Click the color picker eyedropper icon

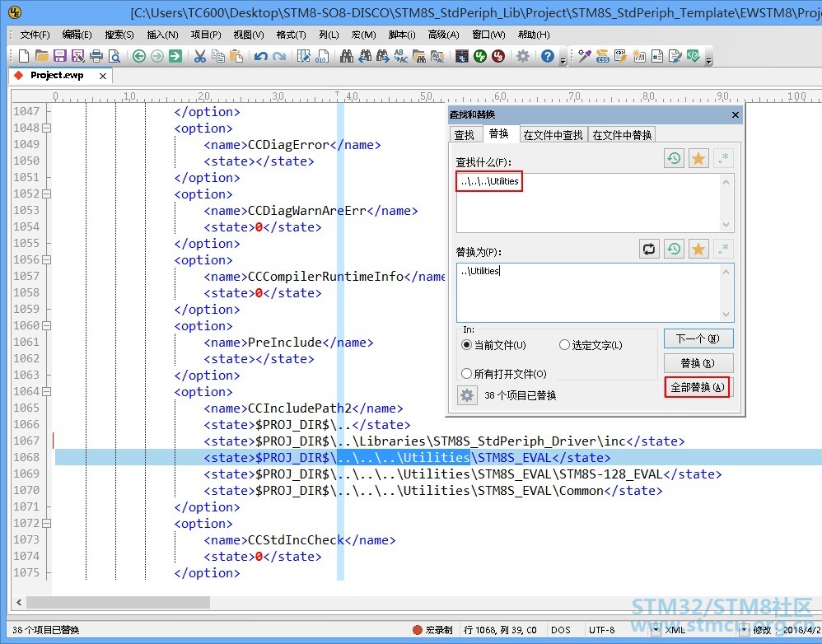point(585,56)
